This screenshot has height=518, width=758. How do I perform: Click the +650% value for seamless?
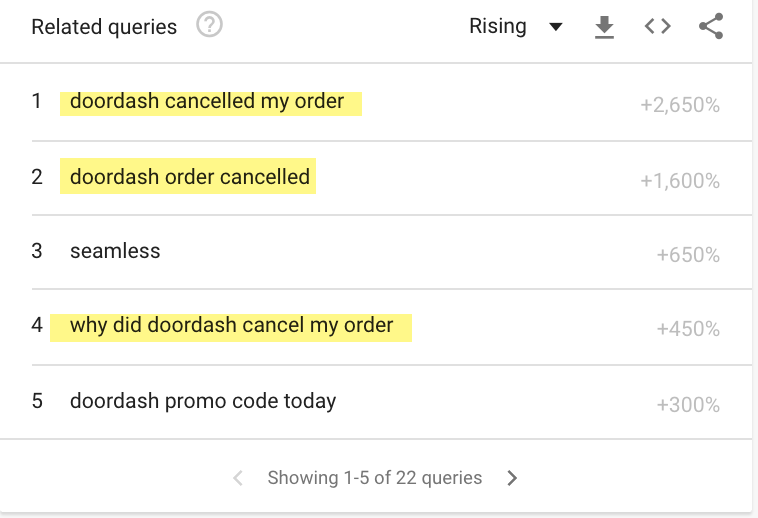(688, 255)
